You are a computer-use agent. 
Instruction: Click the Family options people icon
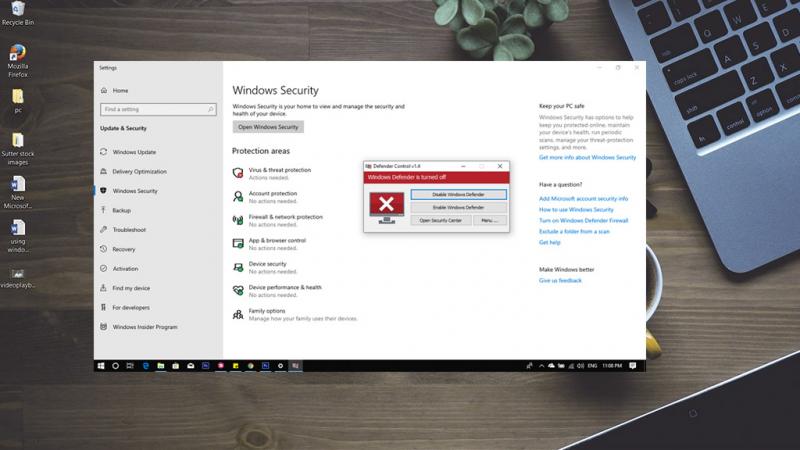[238, 314]
